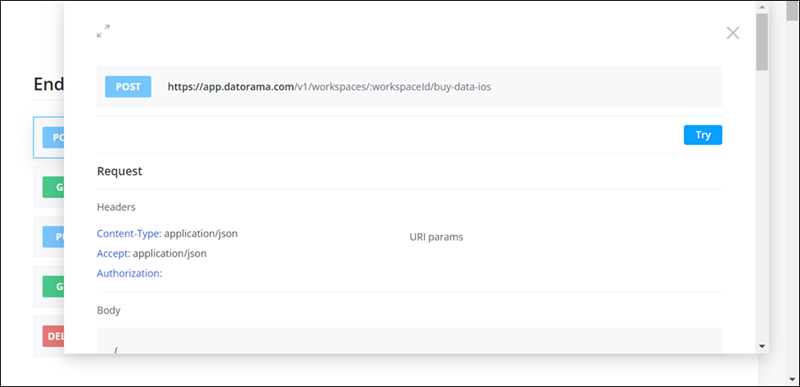Click the Content-Type header link
Screen dimensions: 800x387
(129, 234)
